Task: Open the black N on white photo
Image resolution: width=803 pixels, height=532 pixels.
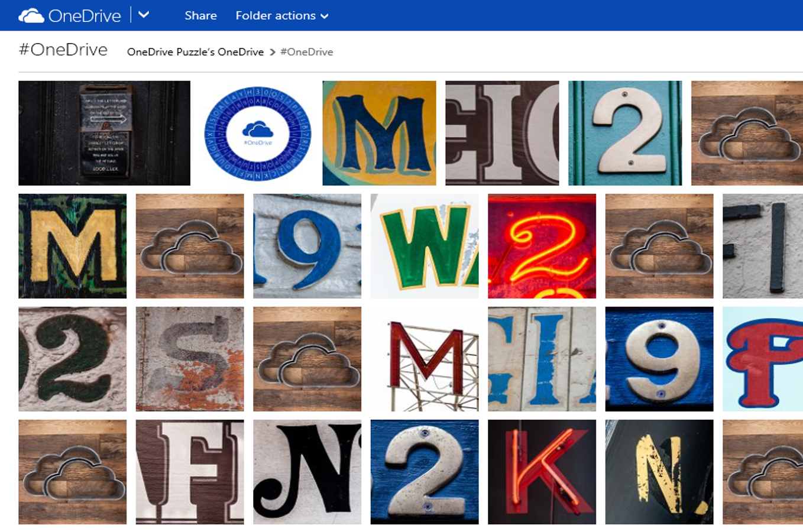Action: coord(307,472)
